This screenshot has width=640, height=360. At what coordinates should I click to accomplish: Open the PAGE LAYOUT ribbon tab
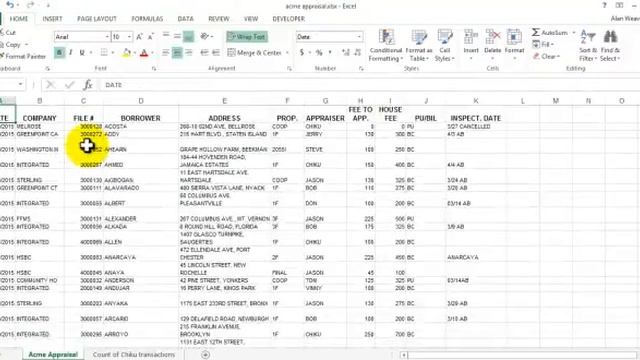coord(97,19)
